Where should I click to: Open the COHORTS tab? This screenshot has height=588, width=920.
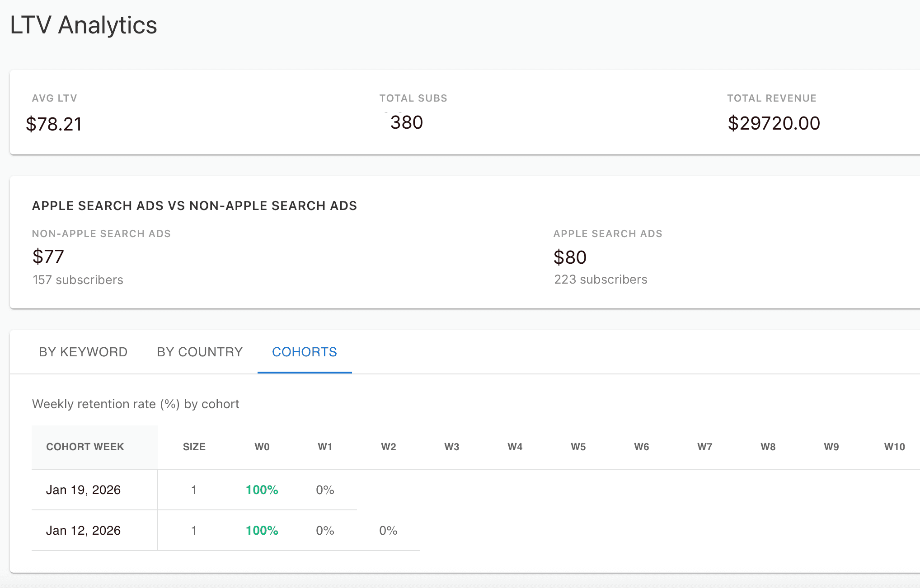click(x=304, y=352)
